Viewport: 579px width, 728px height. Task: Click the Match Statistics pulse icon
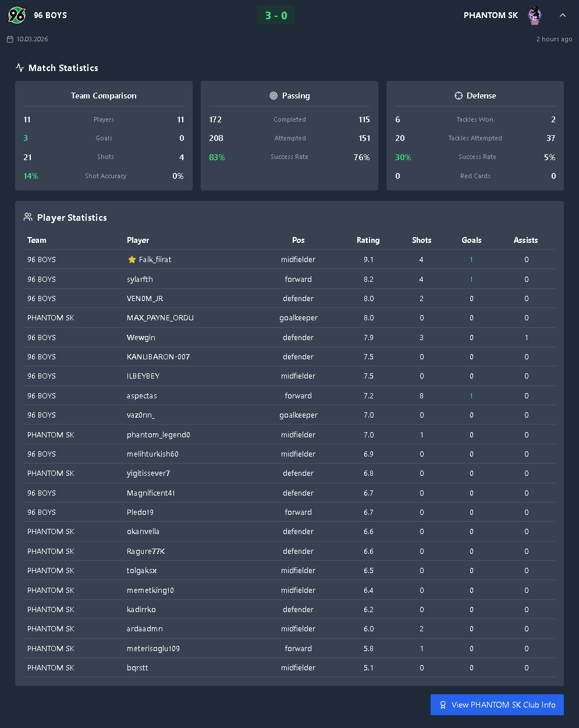[x=20, y=68]
